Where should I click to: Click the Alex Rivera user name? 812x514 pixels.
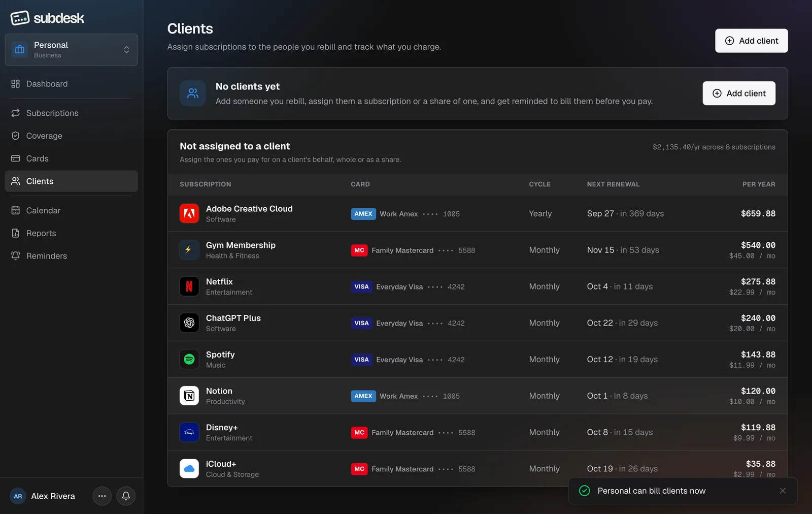[53, 496]
